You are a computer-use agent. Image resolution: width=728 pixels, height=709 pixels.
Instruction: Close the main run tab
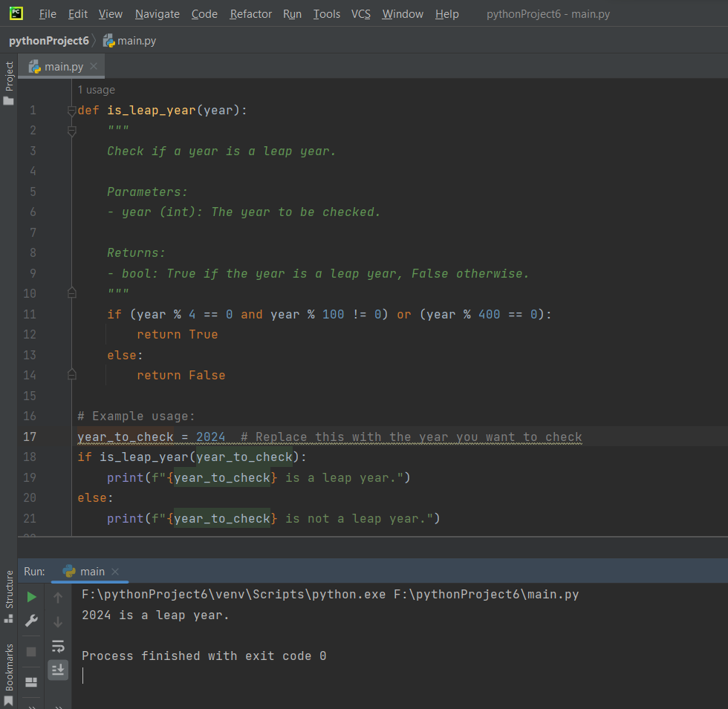(x=115, y=572)
